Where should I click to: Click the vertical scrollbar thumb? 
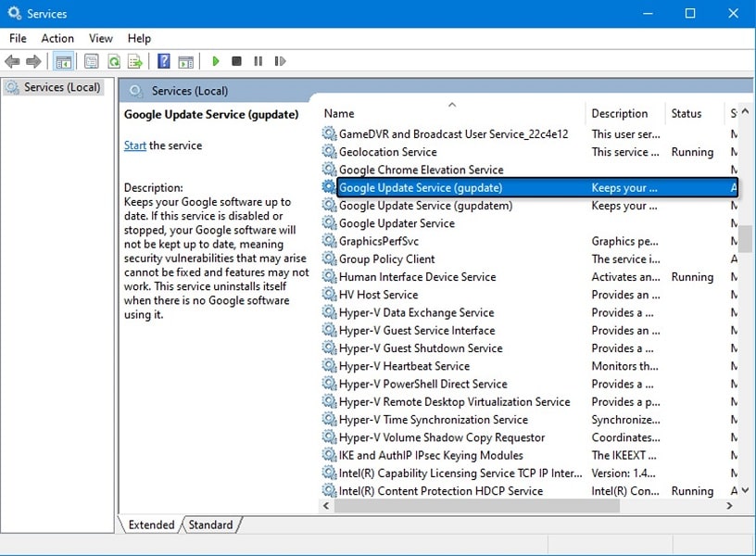pos(746,239)
